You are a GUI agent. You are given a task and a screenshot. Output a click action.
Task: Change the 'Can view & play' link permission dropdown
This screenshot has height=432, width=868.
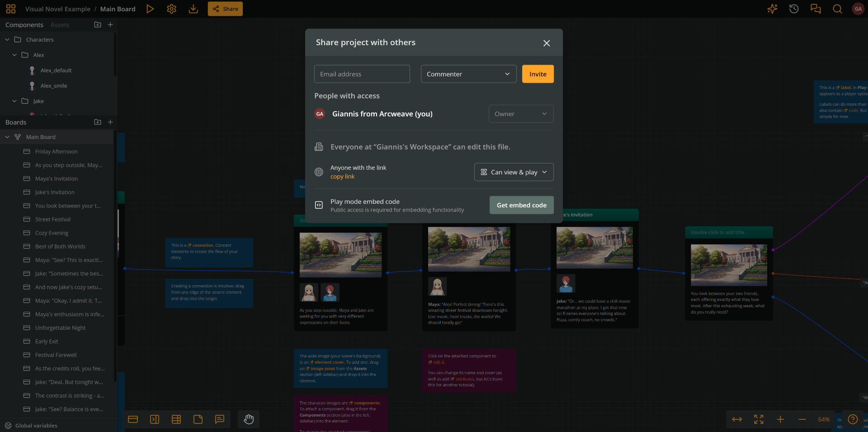pyautogui.click(x=514, y=172)
